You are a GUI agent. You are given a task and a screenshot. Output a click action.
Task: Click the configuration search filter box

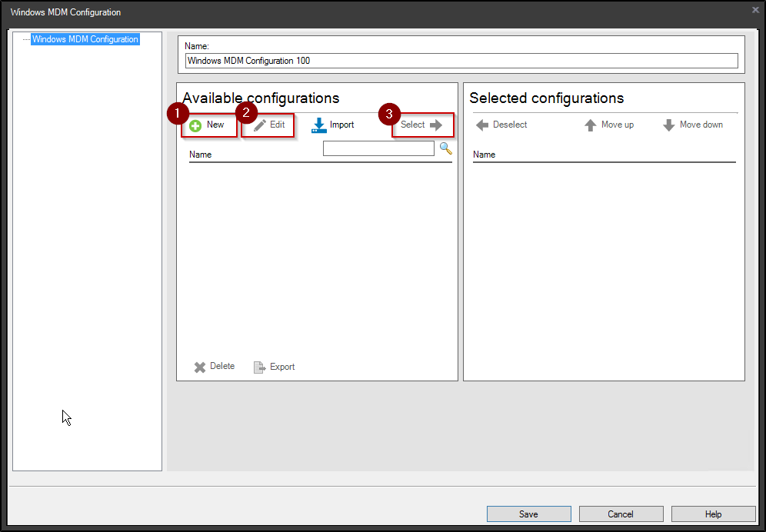[x=378, y=148]
